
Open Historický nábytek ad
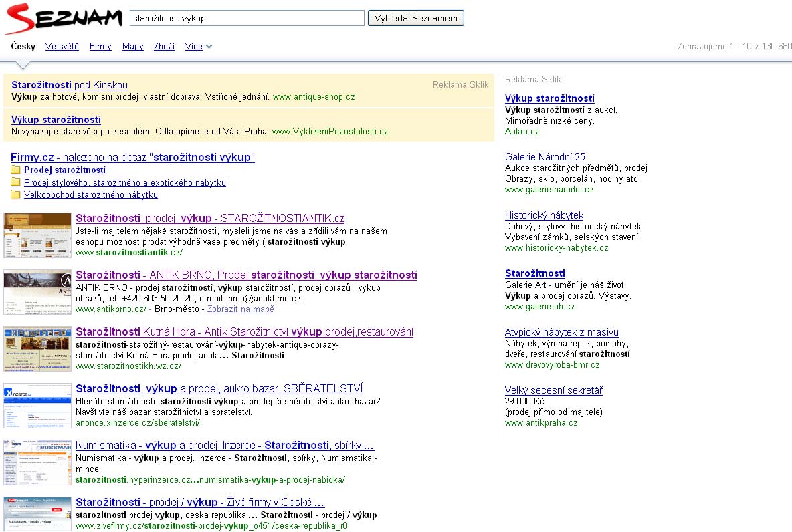click(544, 215)
